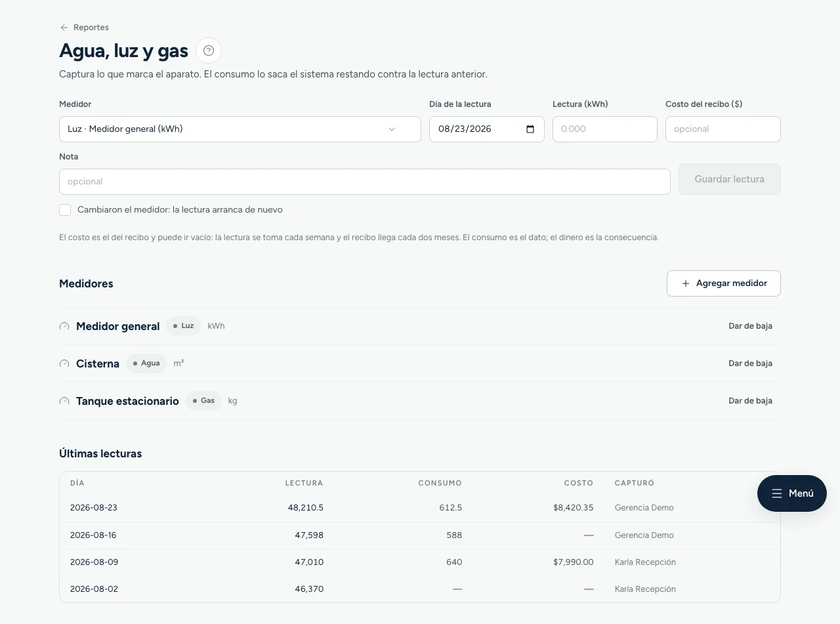Click the gauge icon next to Medidor general
This screenshot has width=840, height=624.
pos(64,326)
